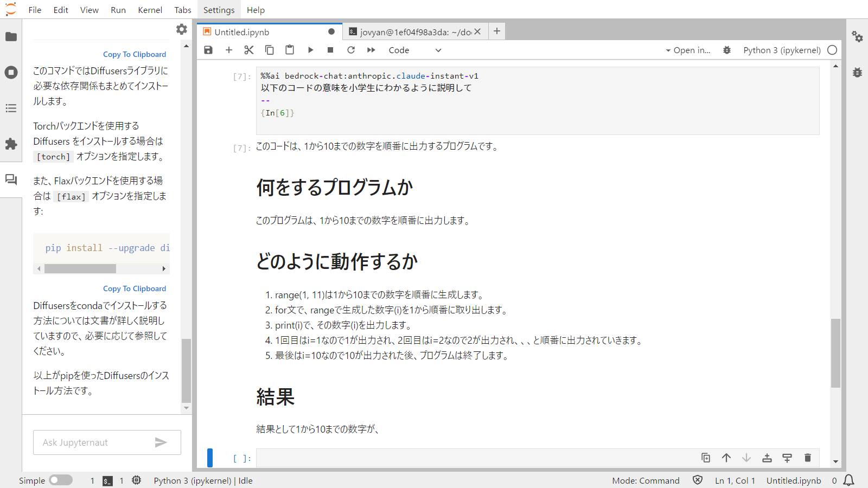
Task: Open the file browser folder icon
Action: coord(11,37)
